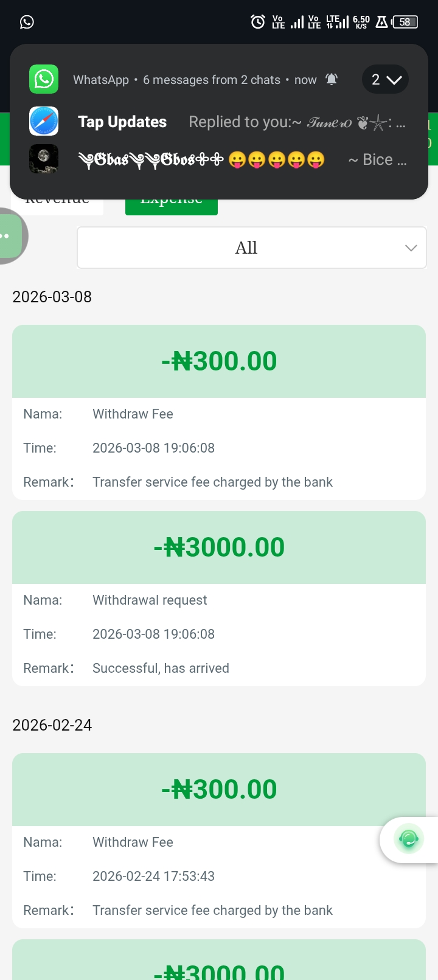Open the 'Replied to you' Tap Updates message
Image resolution: width=438 pixels, height=980 pixels.
coord(297,122)
